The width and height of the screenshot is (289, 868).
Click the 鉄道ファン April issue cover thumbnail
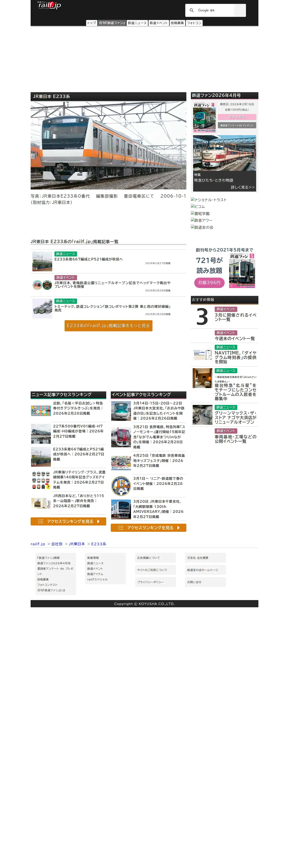(x=204, y=117)
